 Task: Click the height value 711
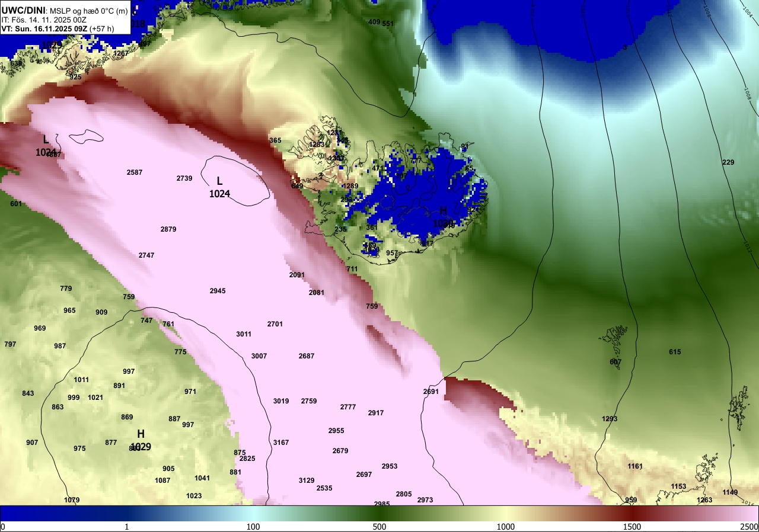pos(352,269)
